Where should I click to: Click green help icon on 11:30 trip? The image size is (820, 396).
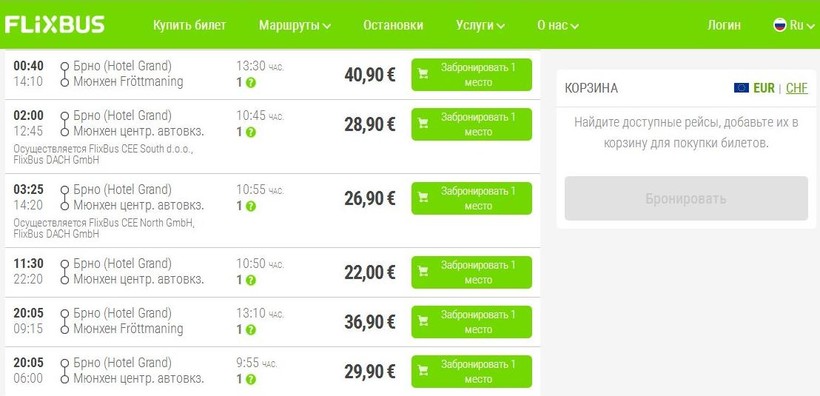click(x=251, y=280)
